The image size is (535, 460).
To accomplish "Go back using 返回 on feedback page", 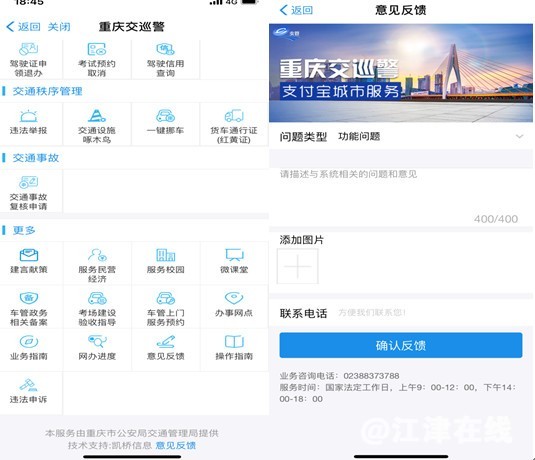I will (296, 10).
